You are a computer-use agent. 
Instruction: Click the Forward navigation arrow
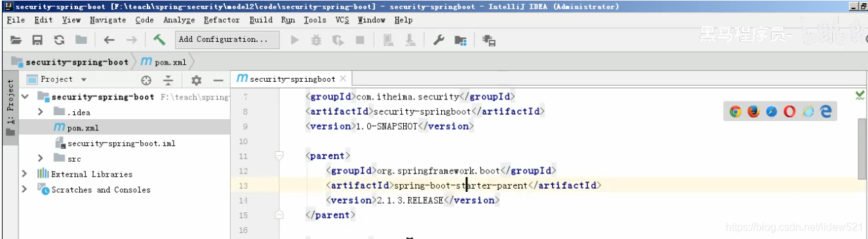(131, 40)
